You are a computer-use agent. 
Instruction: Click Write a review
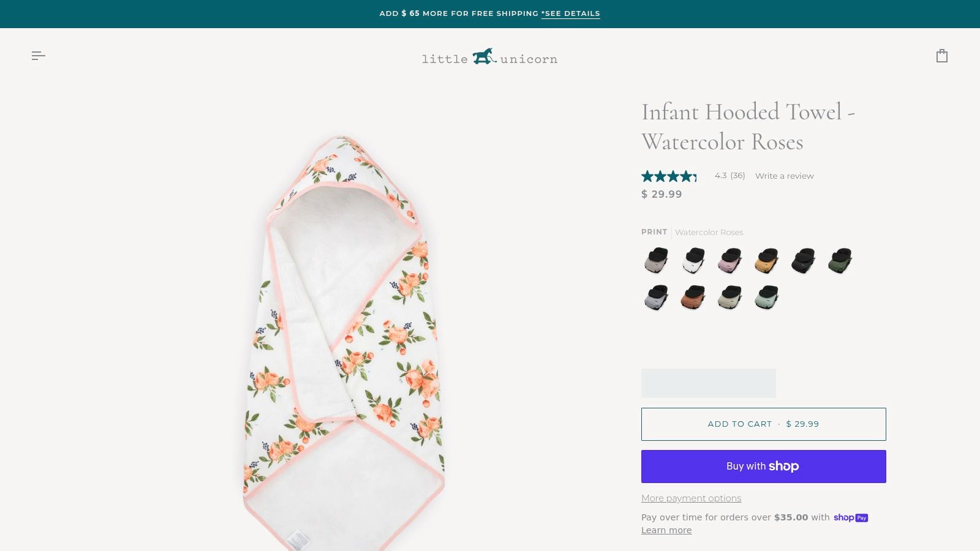784,176
